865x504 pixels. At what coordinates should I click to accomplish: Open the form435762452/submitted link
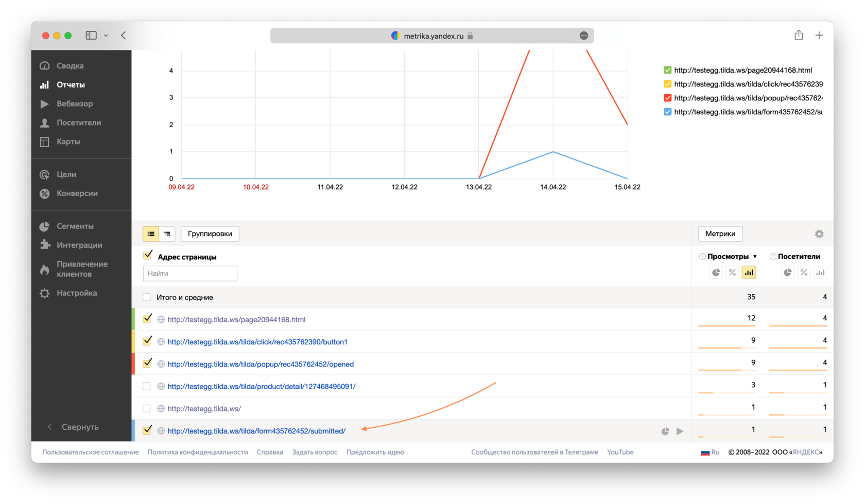pos(256,431)
